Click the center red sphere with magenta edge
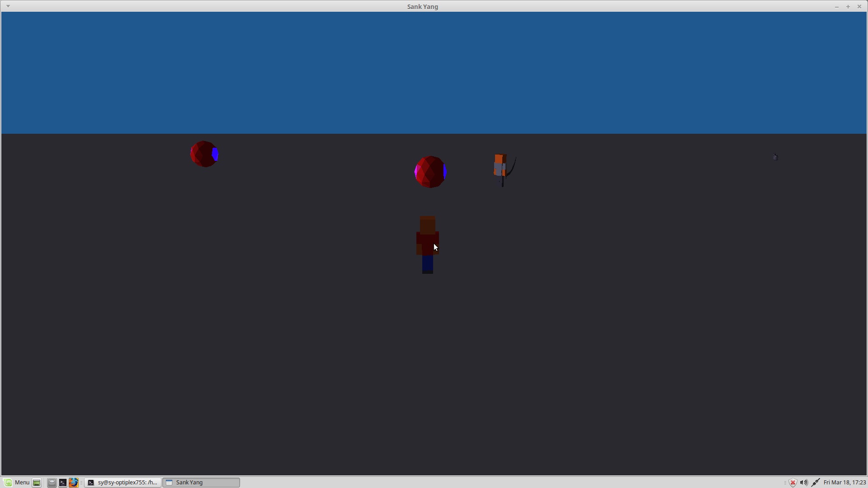 [431, 172]
